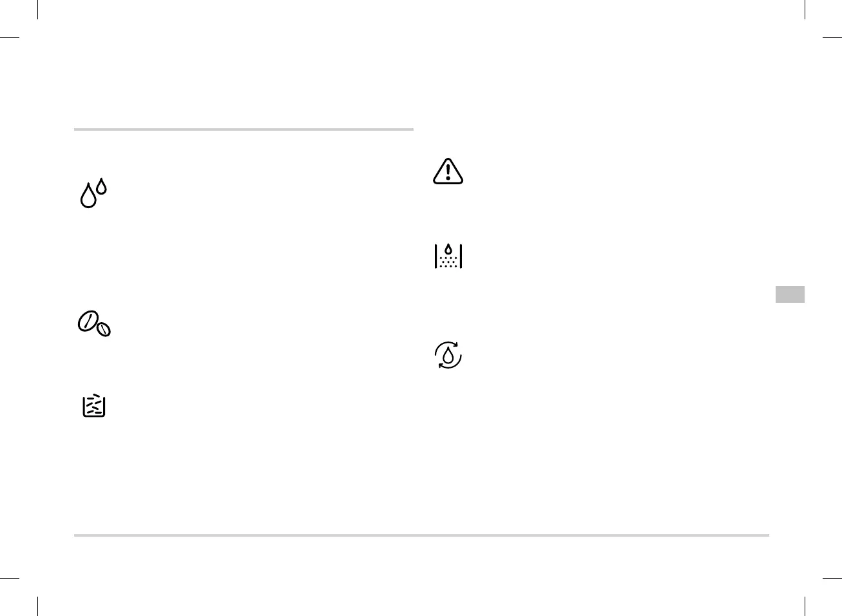Click the top-right vertical crop mark

click(805, 9)
